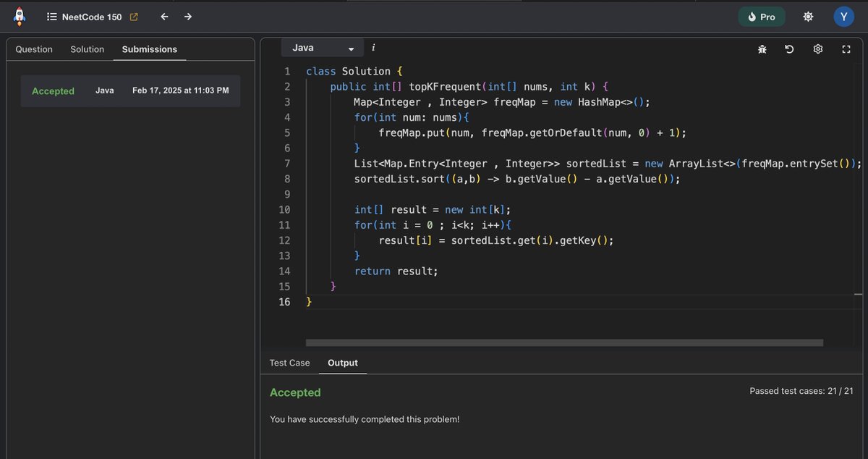Navigate back using the left arrow
Image resolution: width=868 pixels, height=459 pixels.
tap(163, 16)
